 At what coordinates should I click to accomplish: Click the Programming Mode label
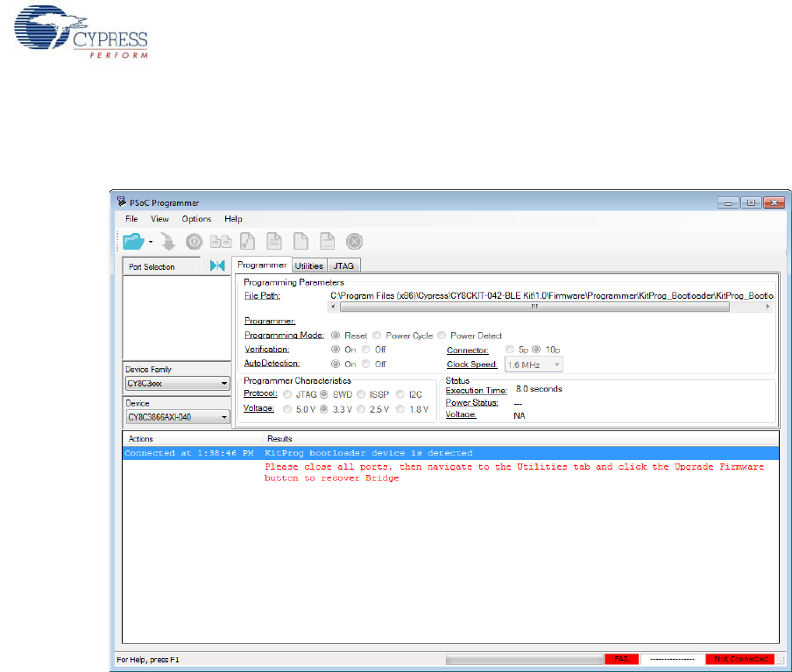284,335
